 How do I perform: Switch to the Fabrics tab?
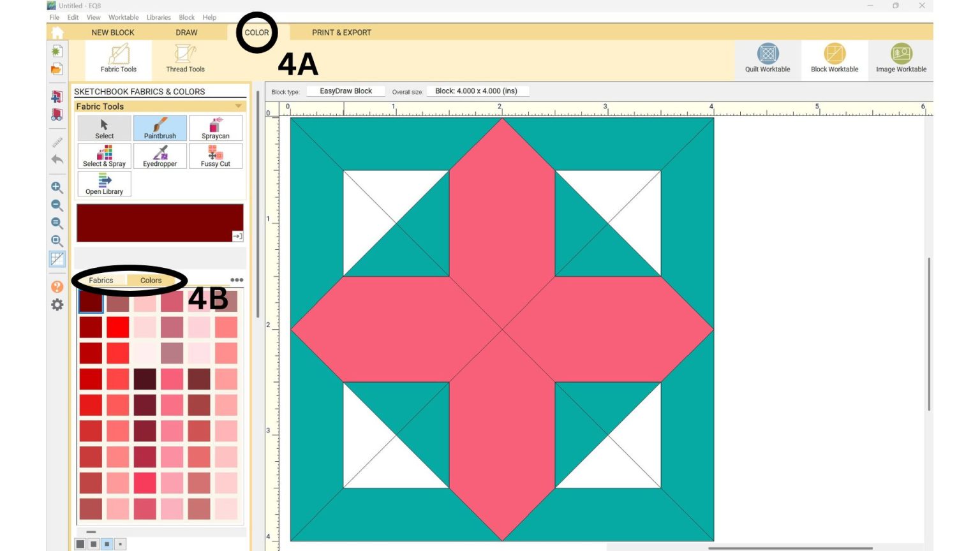coord(101,280)
